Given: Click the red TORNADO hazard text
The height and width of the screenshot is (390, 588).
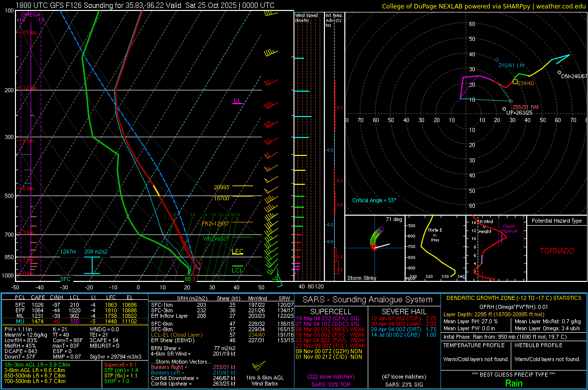Looking at the screenshot, I should [557, 251].
